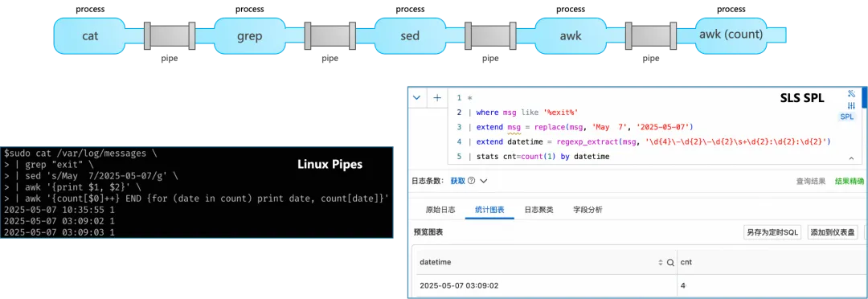Select the 统计图表 tab
This screenshot has height=299, width=868.
[489, 210]
